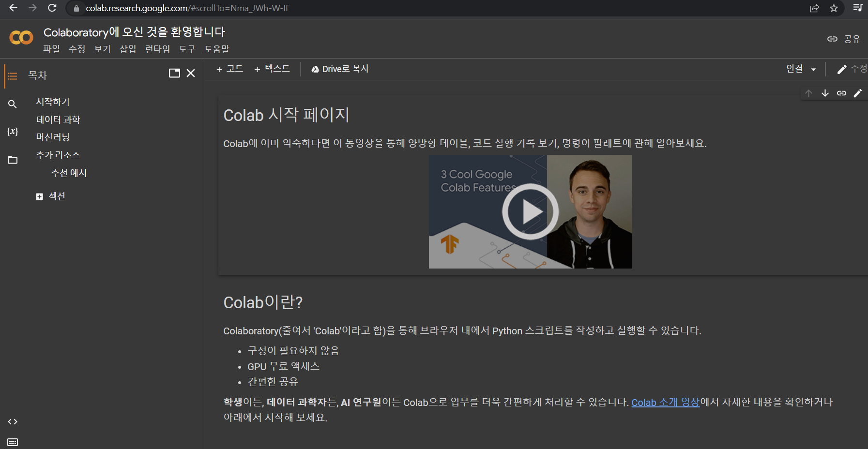Click the GPU 무료 액세스 bullet text

[x=283, y=366]
